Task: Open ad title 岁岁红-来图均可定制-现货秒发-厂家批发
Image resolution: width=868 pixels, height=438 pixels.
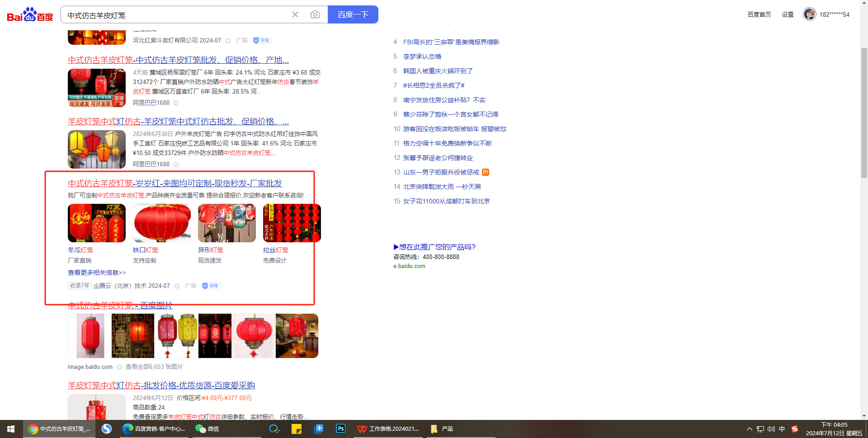Action: (x=175, y=183)
